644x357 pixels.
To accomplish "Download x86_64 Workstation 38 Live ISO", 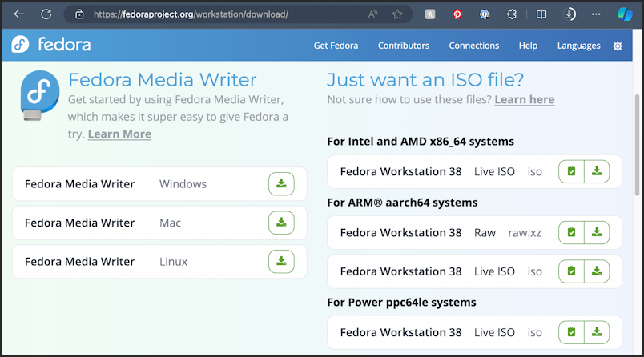I will (597, 171).
